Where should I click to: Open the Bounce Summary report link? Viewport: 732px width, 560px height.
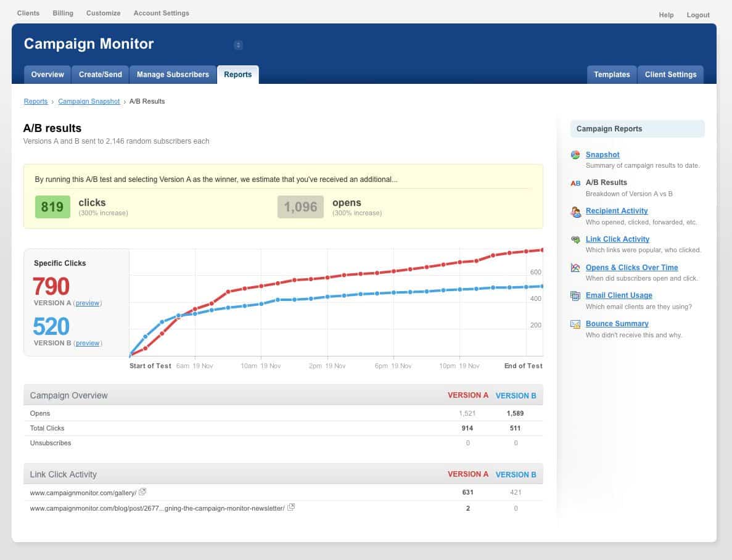pos(617,324)
